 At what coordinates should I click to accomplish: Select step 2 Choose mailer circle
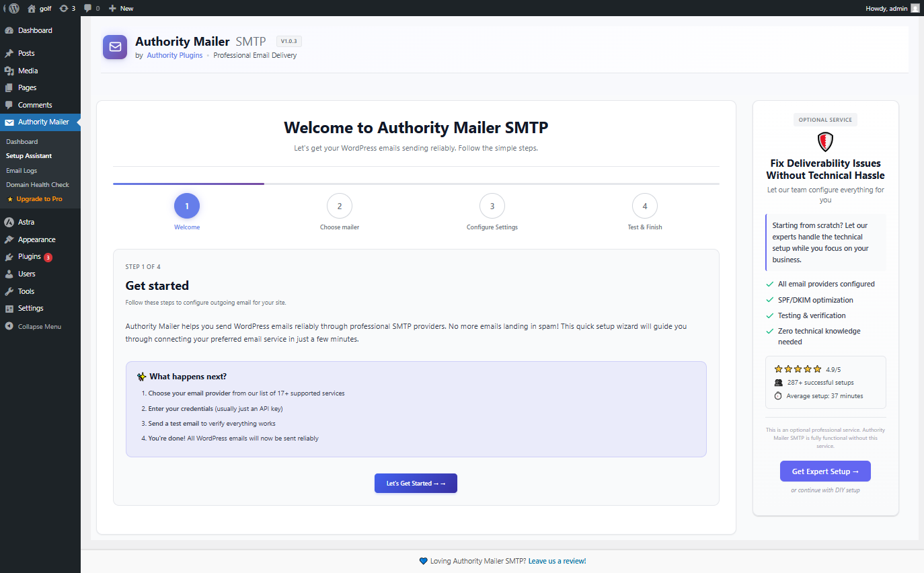pyautogui.click(x=340, y=206)
